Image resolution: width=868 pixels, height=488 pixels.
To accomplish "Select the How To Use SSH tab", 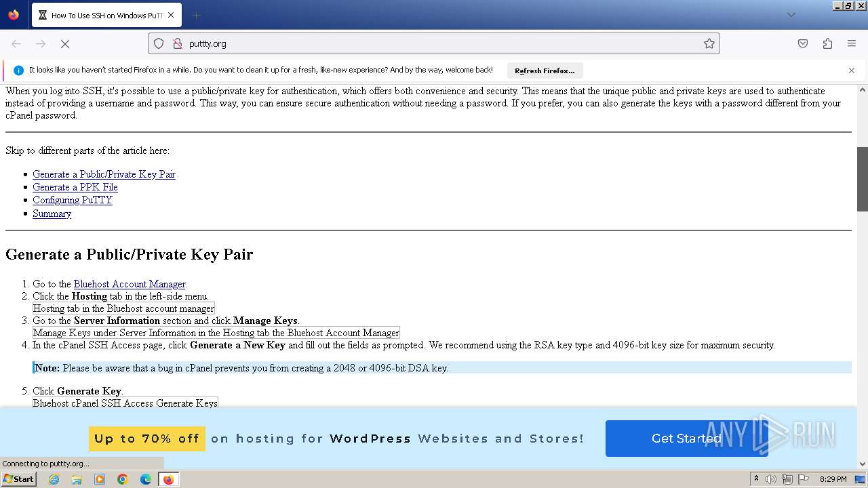I will pyautogui.click(x=105, y=15).
